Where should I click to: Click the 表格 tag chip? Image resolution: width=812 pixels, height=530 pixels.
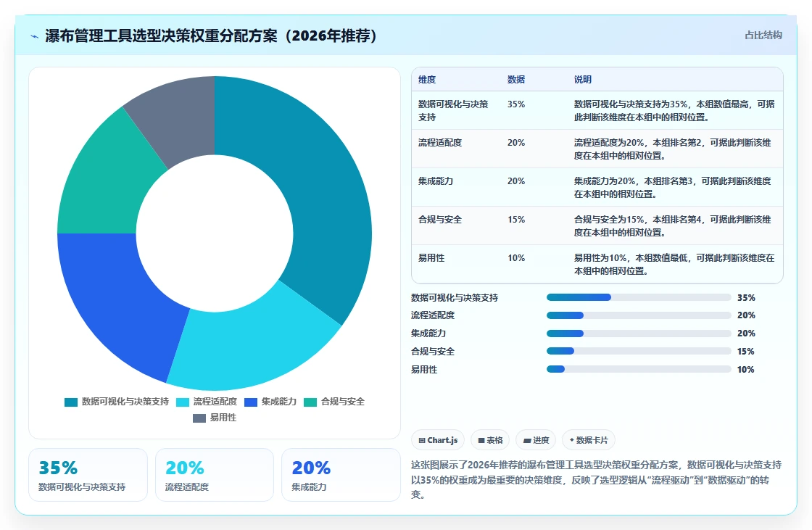(x=490, y=440)
